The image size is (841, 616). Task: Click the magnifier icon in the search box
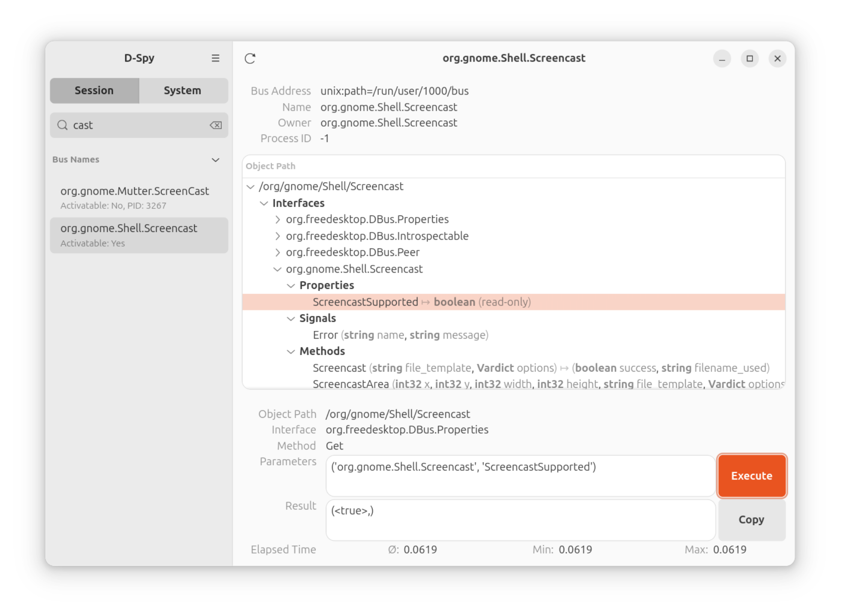click(62, 125)
